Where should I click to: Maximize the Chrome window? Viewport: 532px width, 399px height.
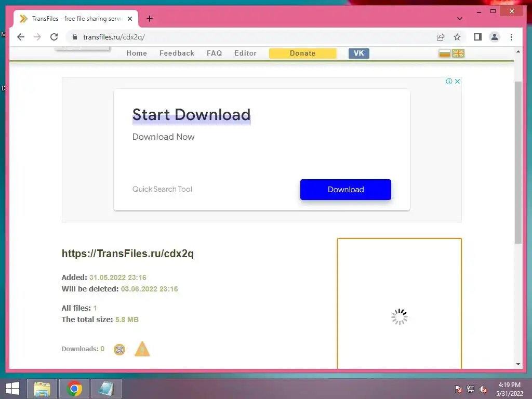pyautogui.click(x=493, y=11)
